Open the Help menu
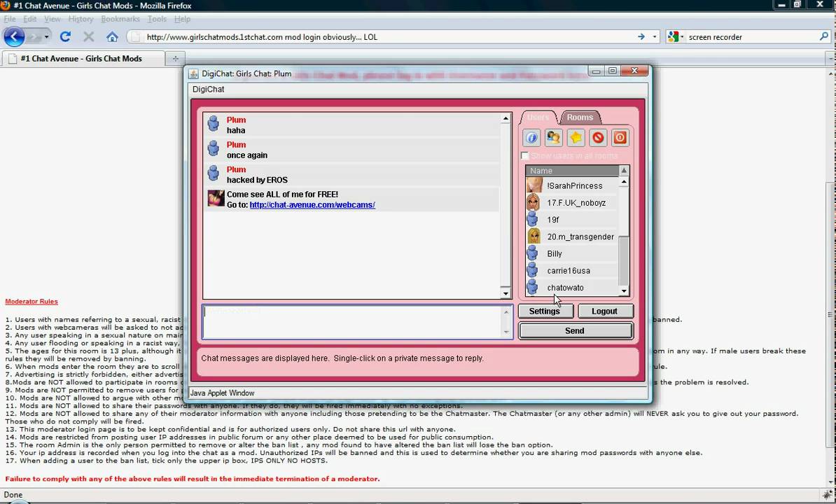Screen dimensions: 836x504 click(182, 19)
